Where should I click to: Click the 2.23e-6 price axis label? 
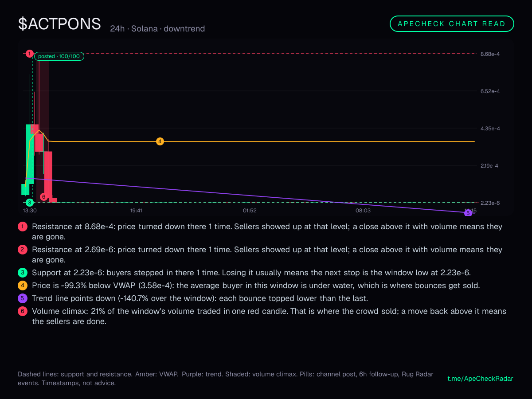pos(490,203)
